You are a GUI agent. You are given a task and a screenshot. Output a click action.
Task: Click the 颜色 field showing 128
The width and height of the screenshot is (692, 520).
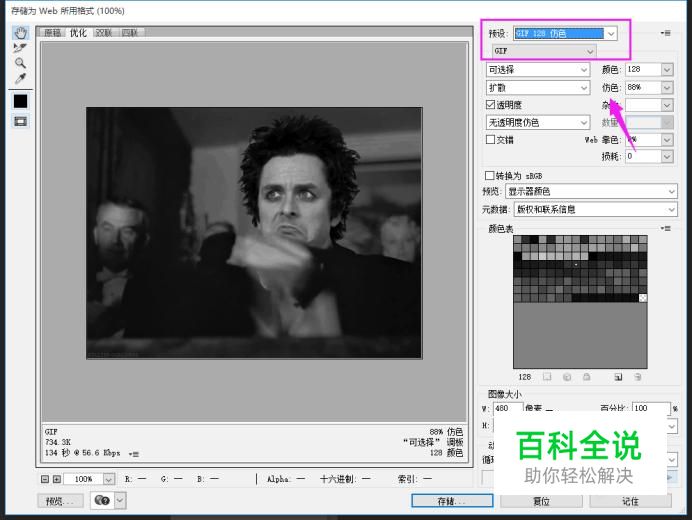[643, 69]
